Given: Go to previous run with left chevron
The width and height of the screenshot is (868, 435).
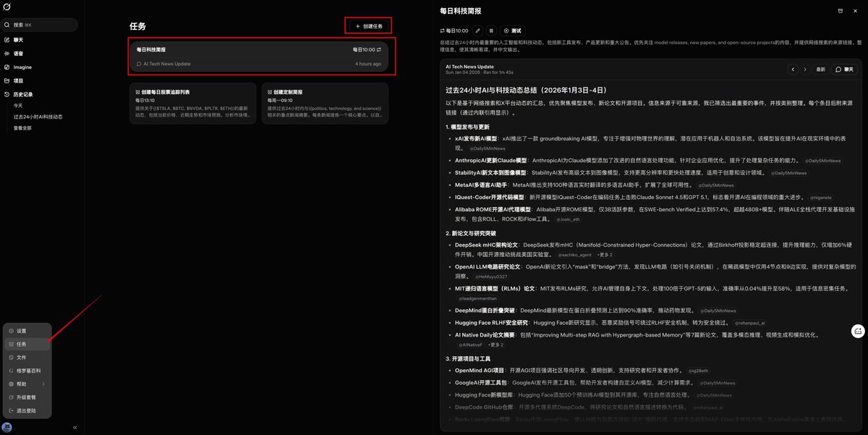Looking at the screenshot, I should (793, 69).
